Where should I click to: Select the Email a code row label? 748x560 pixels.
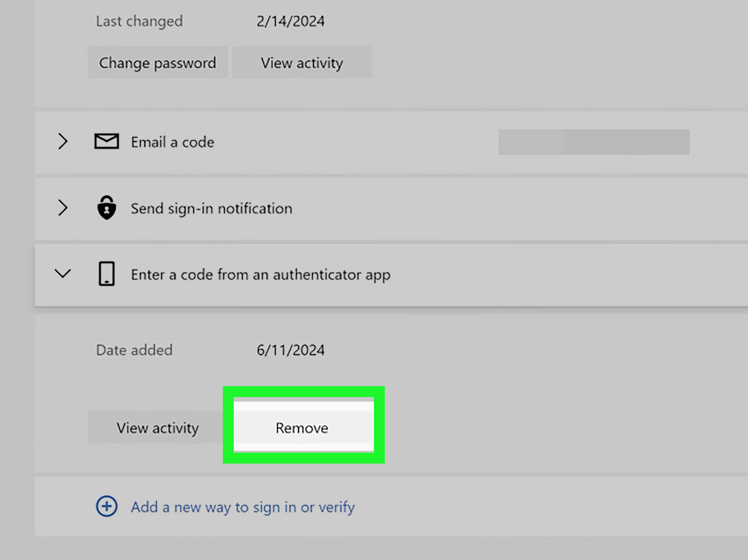click(x=172, y=142)
